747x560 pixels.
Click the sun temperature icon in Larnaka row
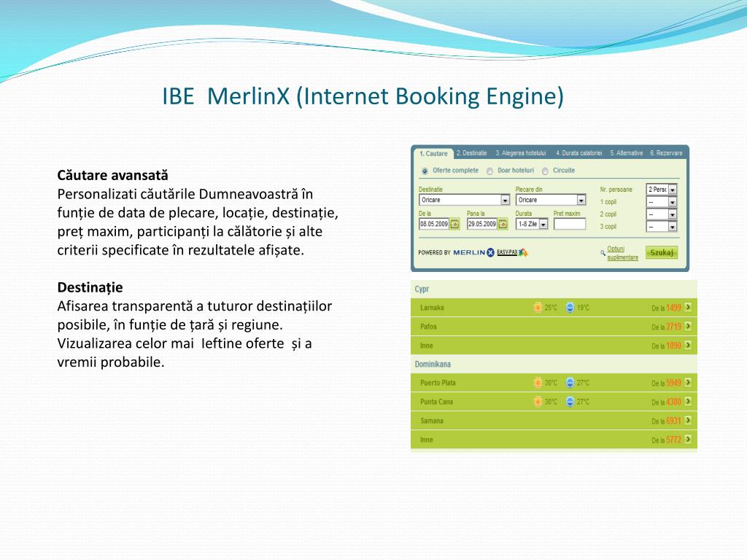(538, 307)
